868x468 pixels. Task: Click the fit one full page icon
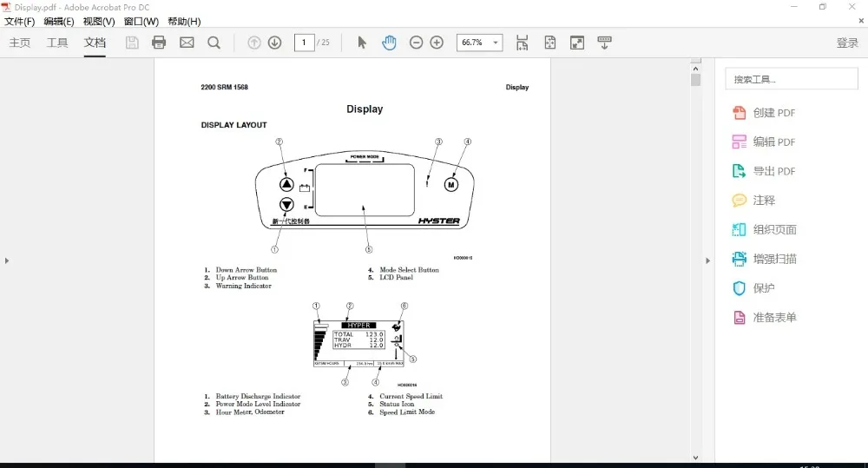coord(549,43)
